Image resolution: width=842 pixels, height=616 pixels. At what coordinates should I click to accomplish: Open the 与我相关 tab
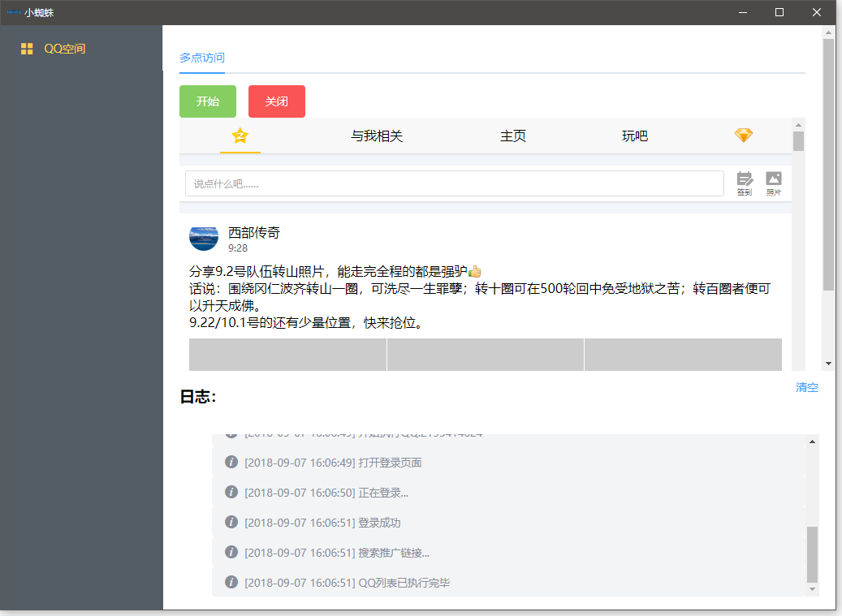(377, 136)
